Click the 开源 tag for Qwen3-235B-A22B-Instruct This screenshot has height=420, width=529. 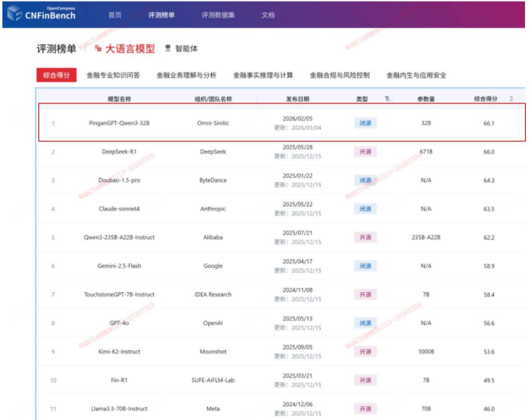coord(365,238)
